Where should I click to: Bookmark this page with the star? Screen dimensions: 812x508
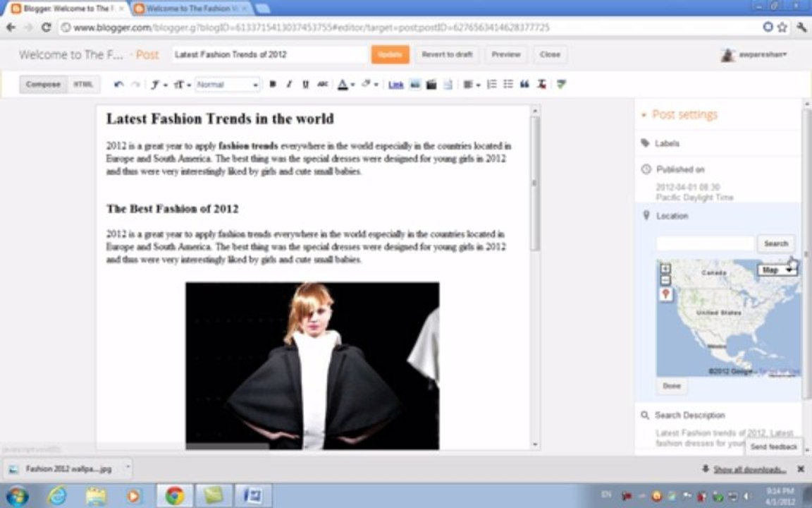click(782, 27)
